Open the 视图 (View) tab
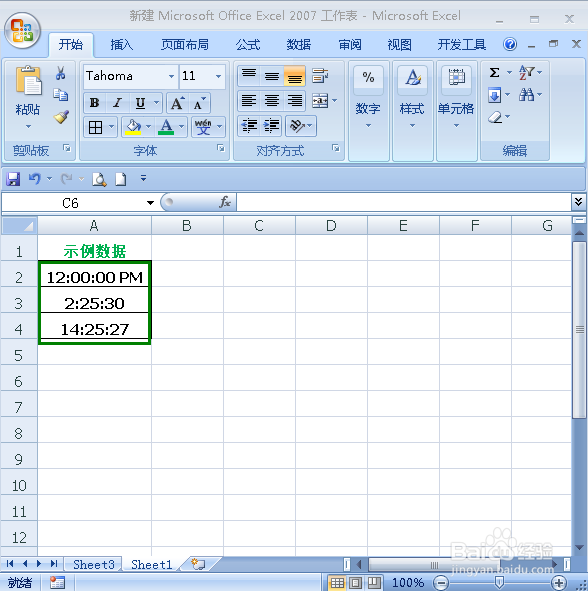588x591 pixels. [400, 44]
